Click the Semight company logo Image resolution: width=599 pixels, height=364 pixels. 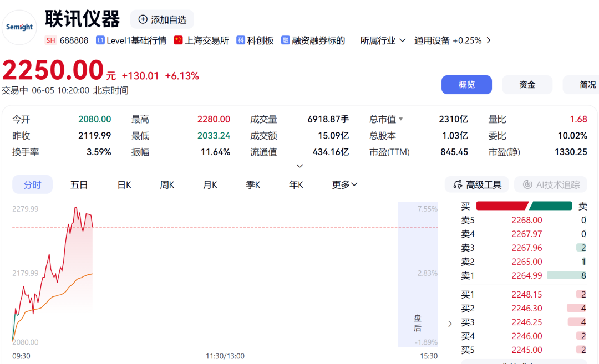tap(19, 27)
